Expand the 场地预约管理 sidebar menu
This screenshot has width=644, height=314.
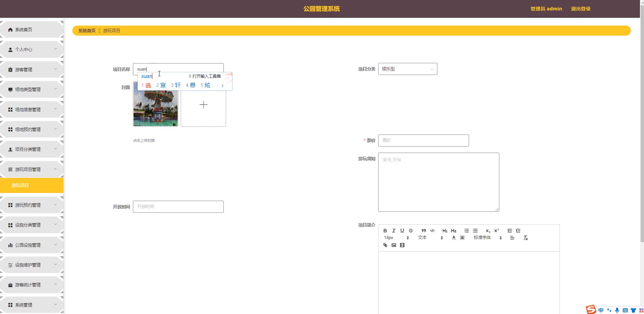pyautogui.click(x=32, y=129)
